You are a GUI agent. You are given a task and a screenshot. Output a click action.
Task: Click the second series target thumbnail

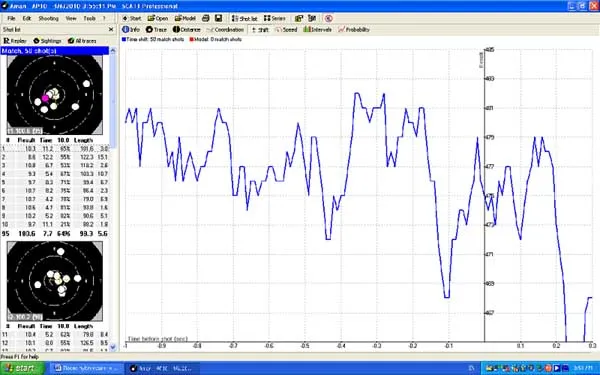click(55, 281)
